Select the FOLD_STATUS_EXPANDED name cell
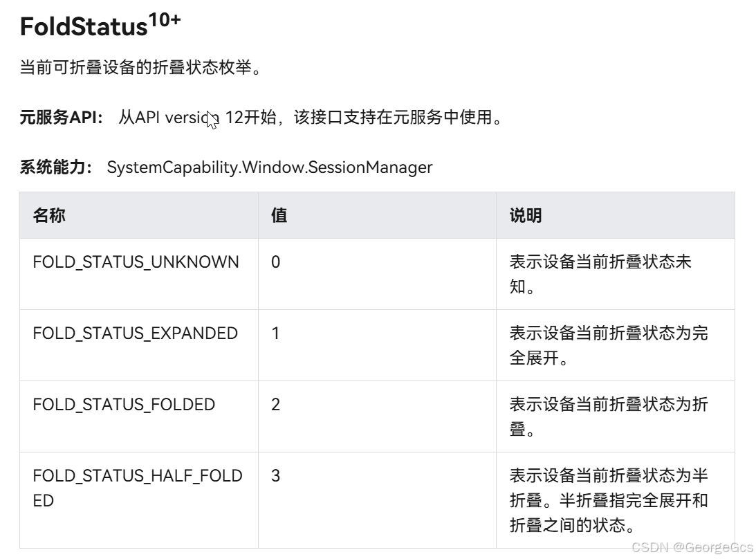Image resolution: width=756 pixels, height=559 pixels. point(135,333)
